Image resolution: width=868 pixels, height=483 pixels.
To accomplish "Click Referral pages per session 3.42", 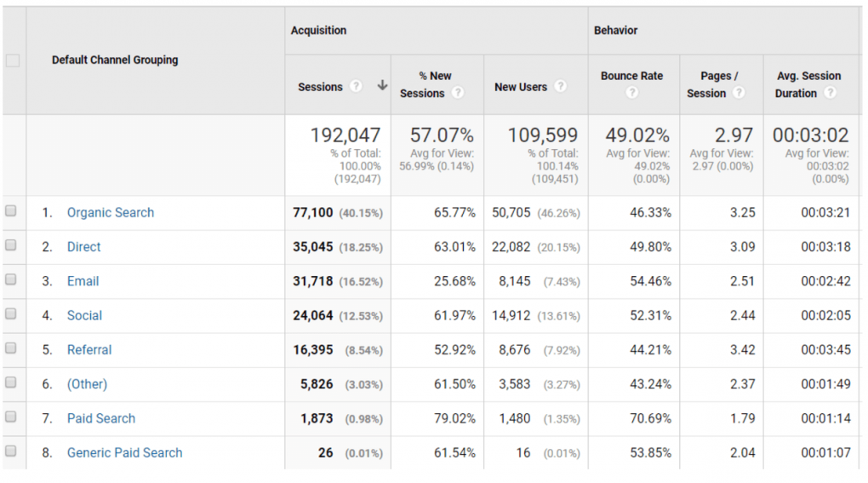I will [x=742, y=350].
